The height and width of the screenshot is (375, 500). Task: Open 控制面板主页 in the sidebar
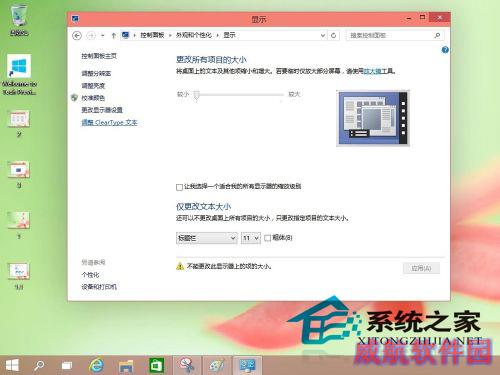click(x=99, y=56)
